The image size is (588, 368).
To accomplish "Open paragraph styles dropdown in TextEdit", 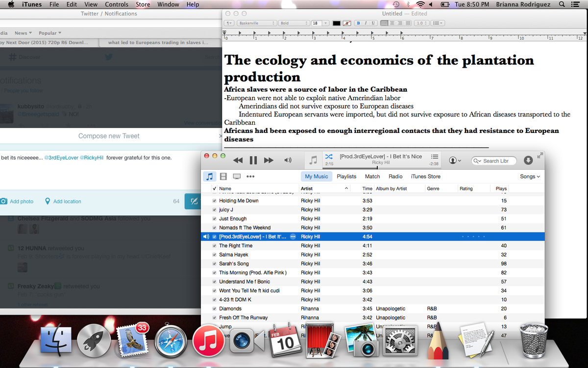I will 229,23.
